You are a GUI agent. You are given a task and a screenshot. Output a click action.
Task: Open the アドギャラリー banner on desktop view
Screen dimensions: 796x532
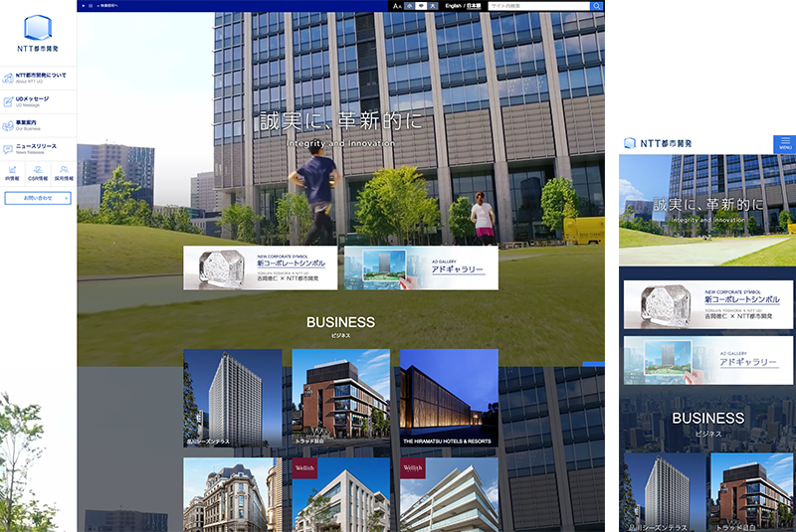point(421,267)
